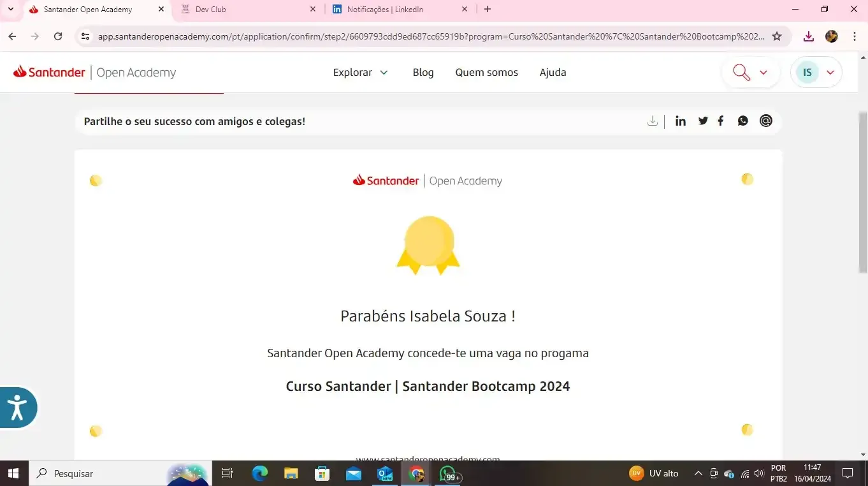Share on Facebook icon
Viewport: 868px width, 486px height.
tap(721, 121)
